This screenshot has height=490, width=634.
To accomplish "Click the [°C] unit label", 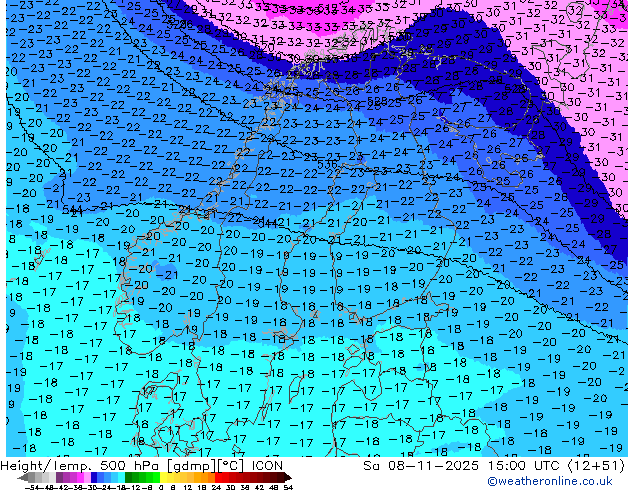I will click(231, 466).
